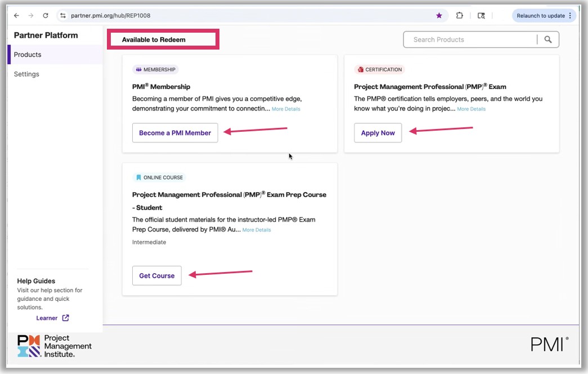
Task: Click the Certification tag icon
Action: pyautogui.click(x=360, y=69)
